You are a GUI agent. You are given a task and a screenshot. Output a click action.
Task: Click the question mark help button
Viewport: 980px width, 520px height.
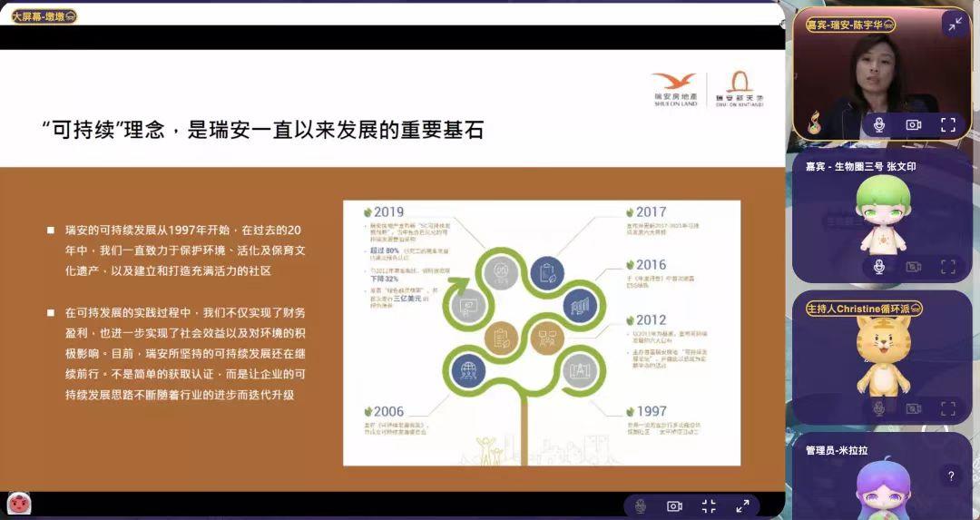coord(951,476)
